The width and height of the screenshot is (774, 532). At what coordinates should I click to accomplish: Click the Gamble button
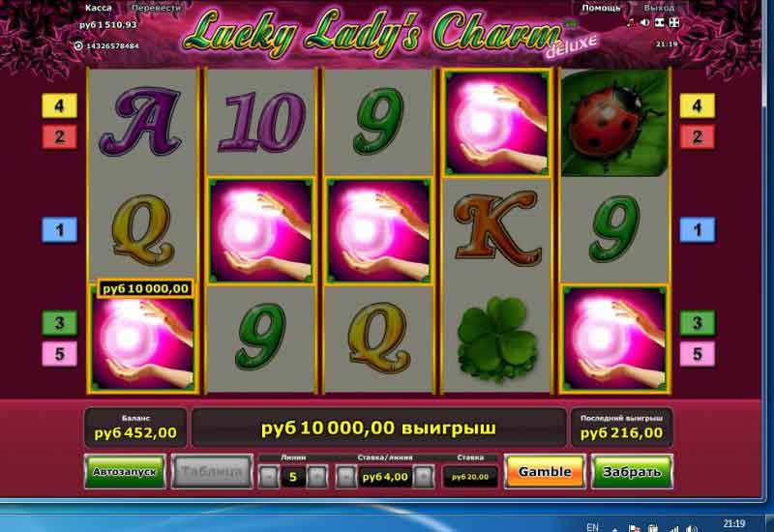click(545, 472)
